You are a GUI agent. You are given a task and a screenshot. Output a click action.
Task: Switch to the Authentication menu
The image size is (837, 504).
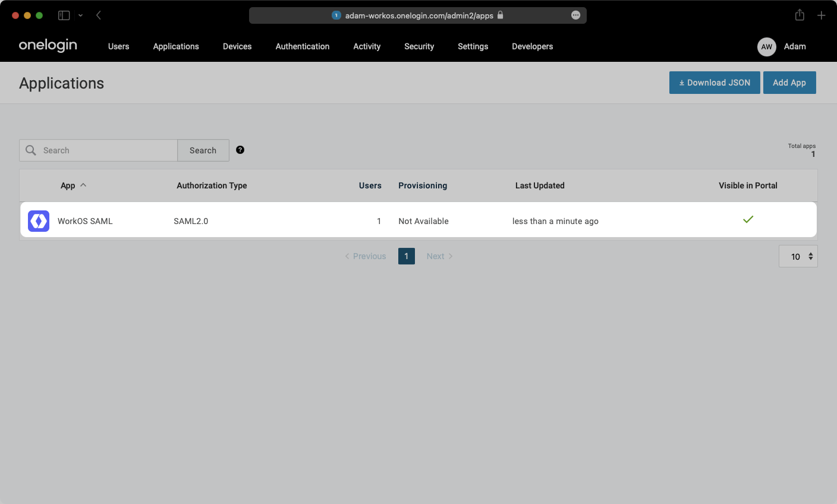302,46
